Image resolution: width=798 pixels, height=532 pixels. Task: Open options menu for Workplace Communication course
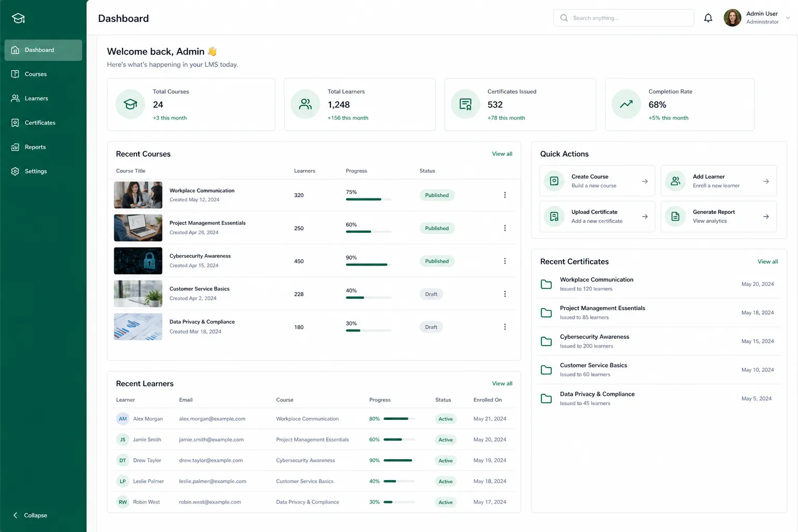(505, 195)
